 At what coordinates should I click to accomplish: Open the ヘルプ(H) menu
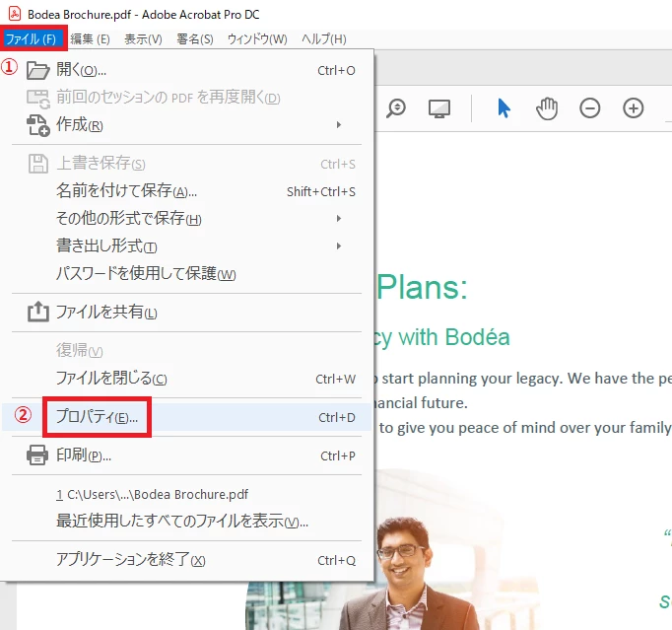324,39
